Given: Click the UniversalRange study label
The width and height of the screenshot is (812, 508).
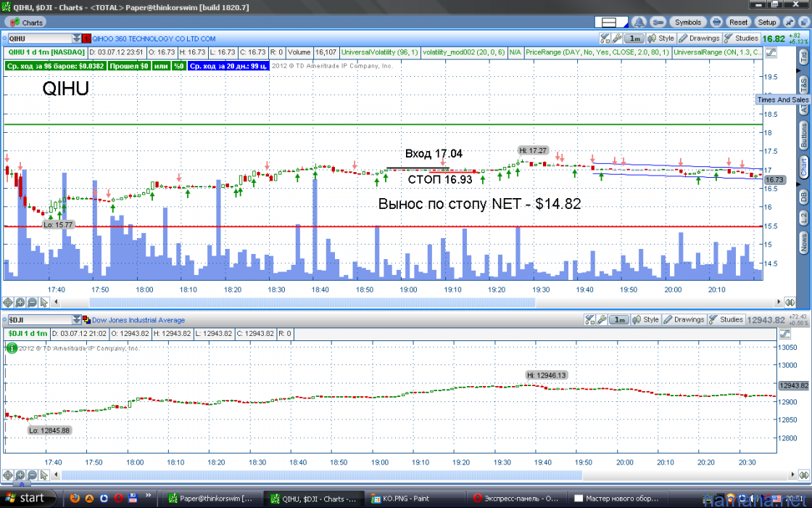Looking at the screenshot, I should (x=717, y=52).
